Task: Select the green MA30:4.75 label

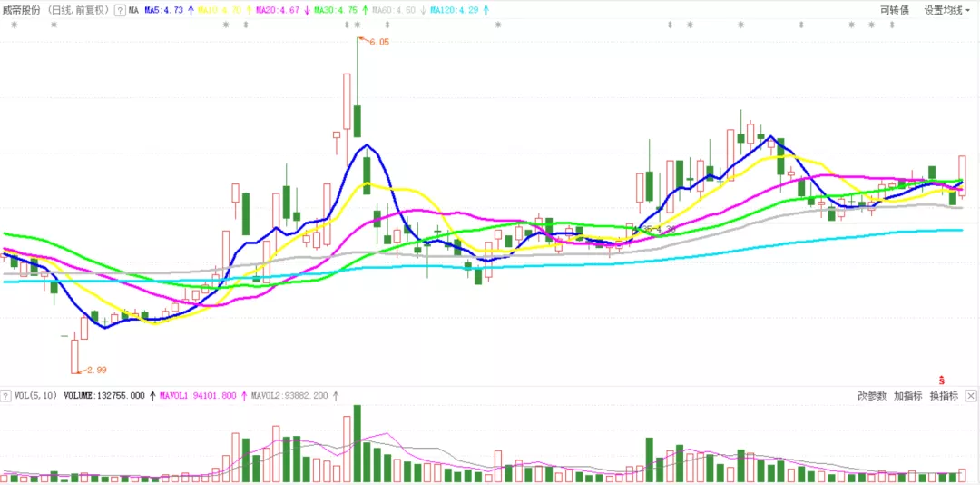Action: coord(336,10)
